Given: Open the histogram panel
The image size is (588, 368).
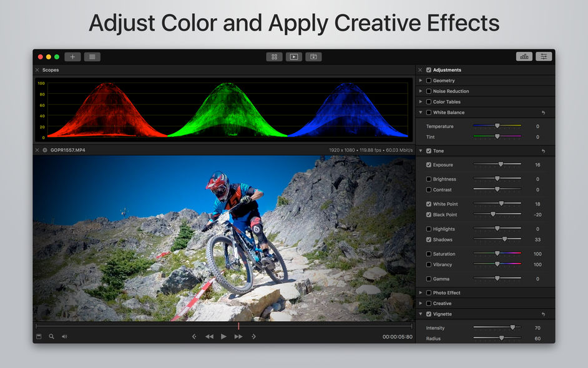Looking at the screenshot, I should pyautogui.click(x=524, y=56).
